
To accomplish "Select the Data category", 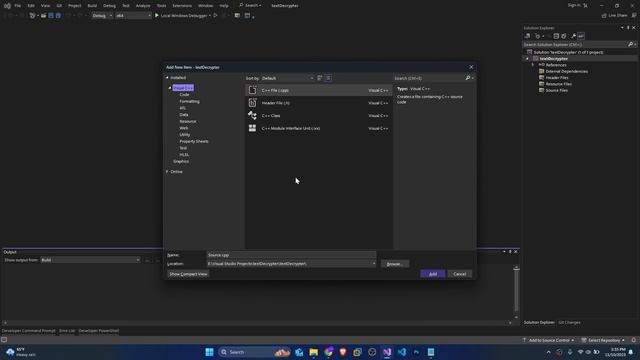I will (184, 115).
